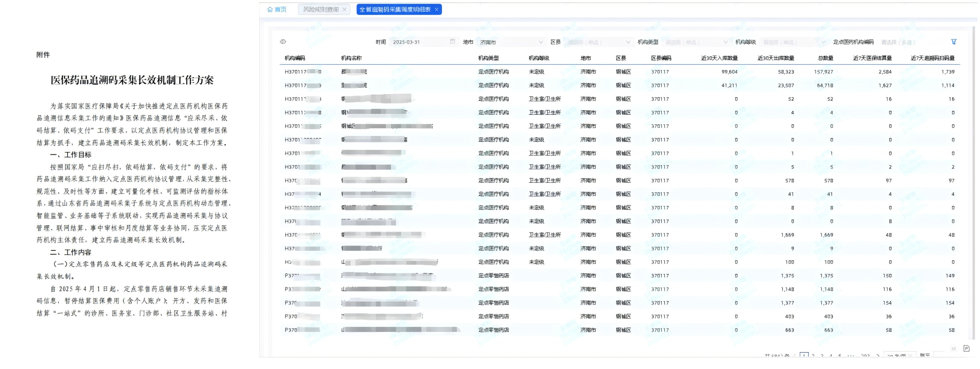
Task: Click the 医保结算量 cell value 150
Action: (x=887, y=276)
